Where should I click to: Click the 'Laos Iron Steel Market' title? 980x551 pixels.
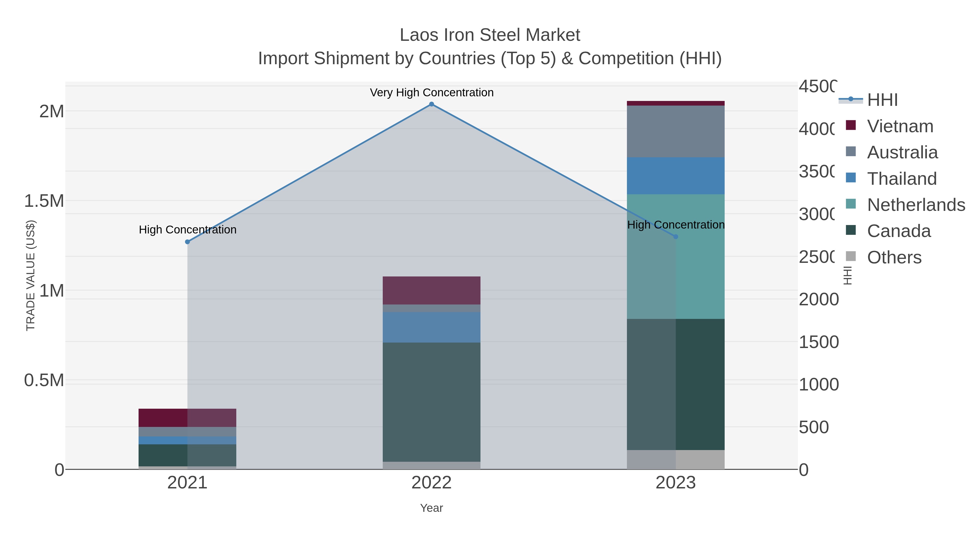pyautogui.click(x=490, y=35)
